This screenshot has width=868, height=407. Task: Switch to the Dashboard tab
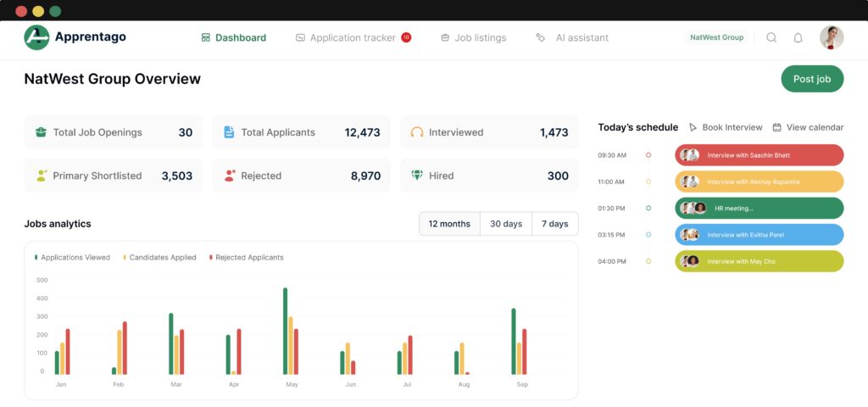click(233, 37)
